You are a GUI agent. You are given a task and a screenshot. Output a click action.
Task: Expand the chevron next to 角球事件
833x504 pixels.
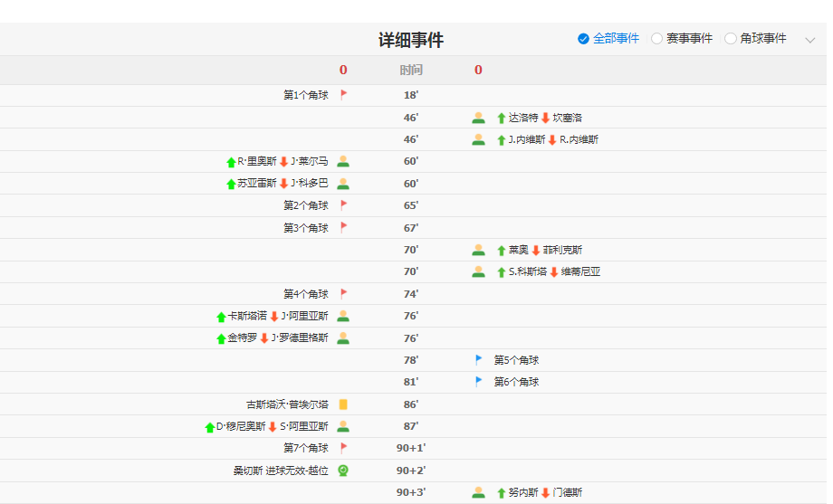pyautogui.click(x=809, y=40)
